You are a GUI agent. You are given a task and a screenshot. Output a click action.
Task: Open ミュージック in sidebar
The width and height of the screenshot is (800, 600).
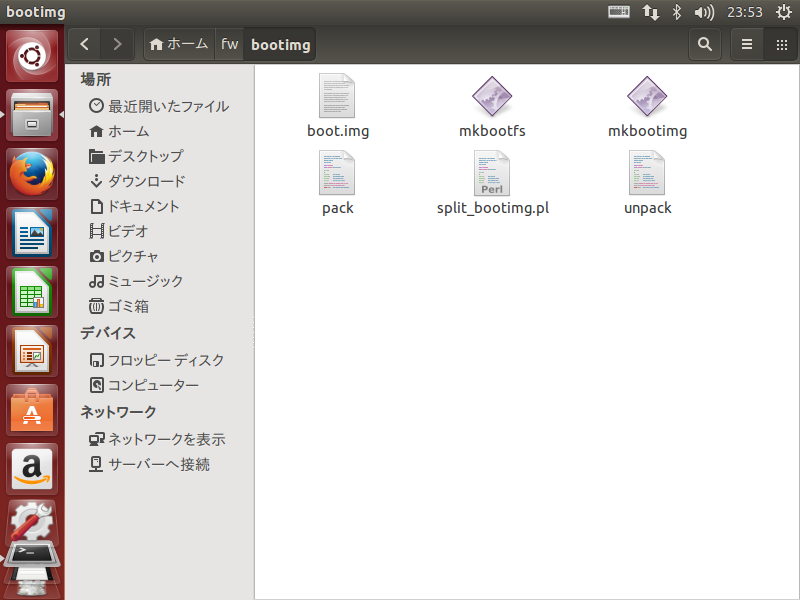coord(159,281)
